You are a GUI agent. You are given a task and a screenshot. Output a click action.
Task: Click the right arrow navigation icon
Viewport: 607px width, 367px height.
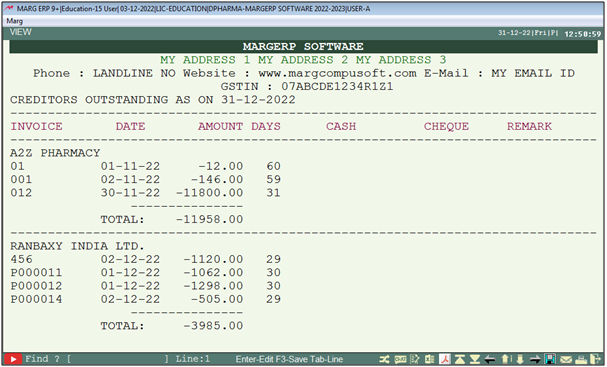535,360
